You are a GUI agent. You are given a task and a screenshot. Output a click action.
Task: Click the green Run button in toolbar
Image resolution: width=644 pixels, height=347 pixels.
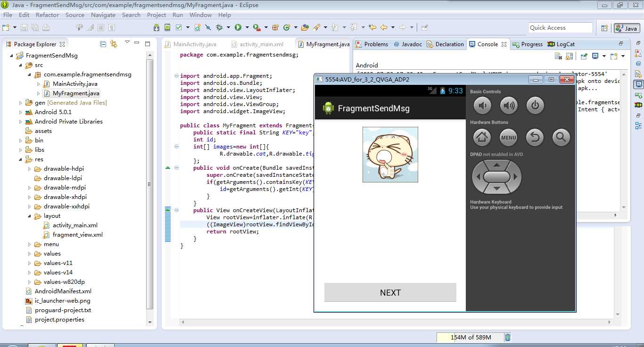238,28
